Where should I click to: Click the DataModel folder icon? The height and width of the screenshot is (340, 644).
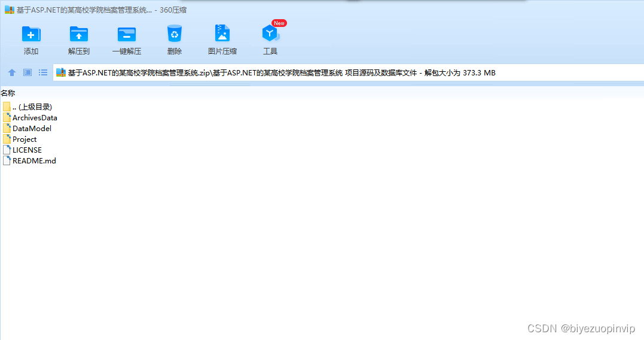[7, 128]
